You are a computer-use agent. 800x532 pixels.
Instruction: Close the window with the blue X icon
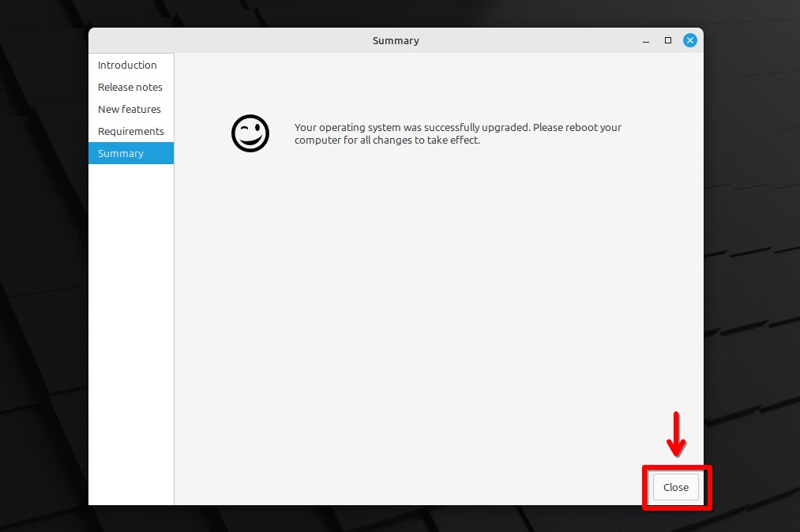pos(689,40)
